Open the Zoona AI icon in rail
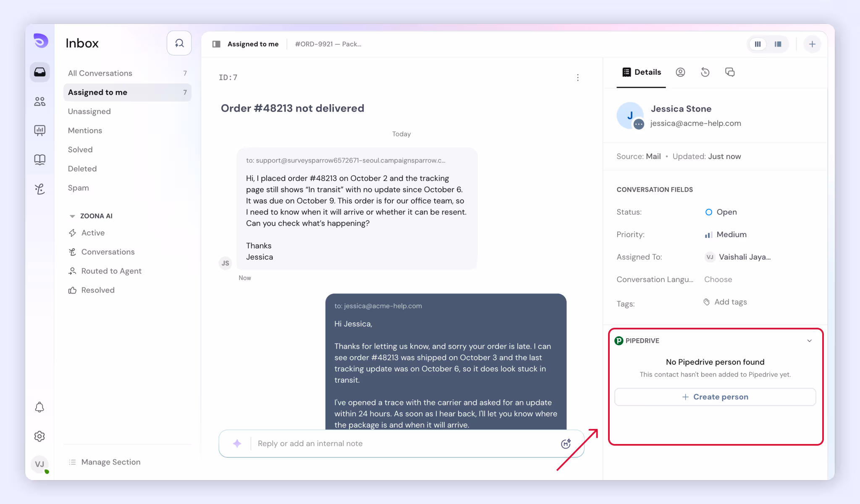This screenshot has height=504, width=860. pos(40,189)
